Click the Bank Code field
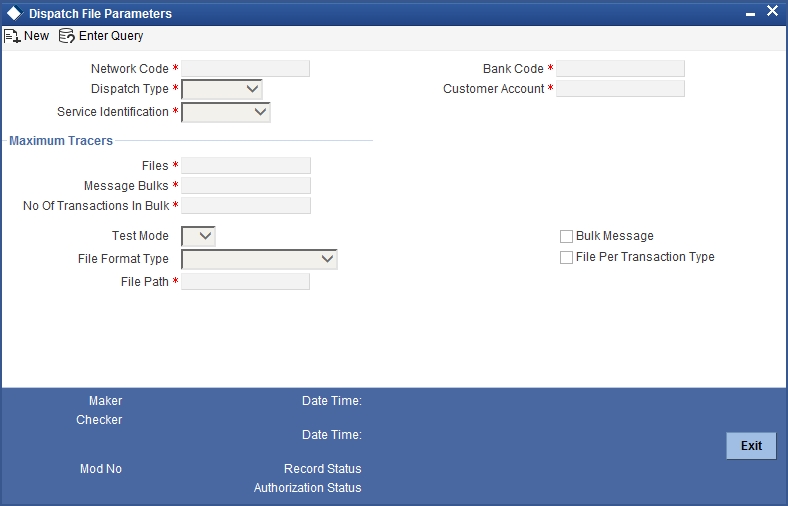Viewport: 788px width, 506px height. [x=620, y=69]
